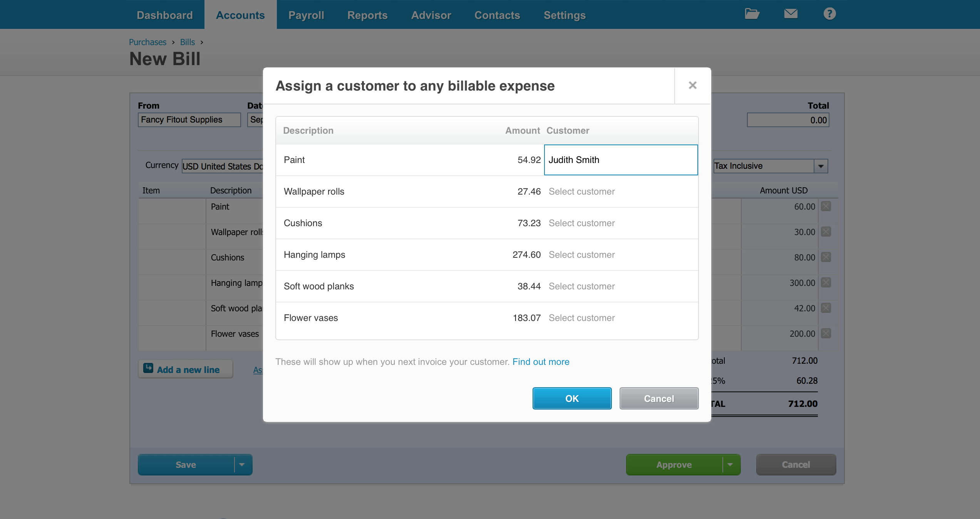
Task: Navigate to Purchases breadcrumb link
Action: click(147, 42)
